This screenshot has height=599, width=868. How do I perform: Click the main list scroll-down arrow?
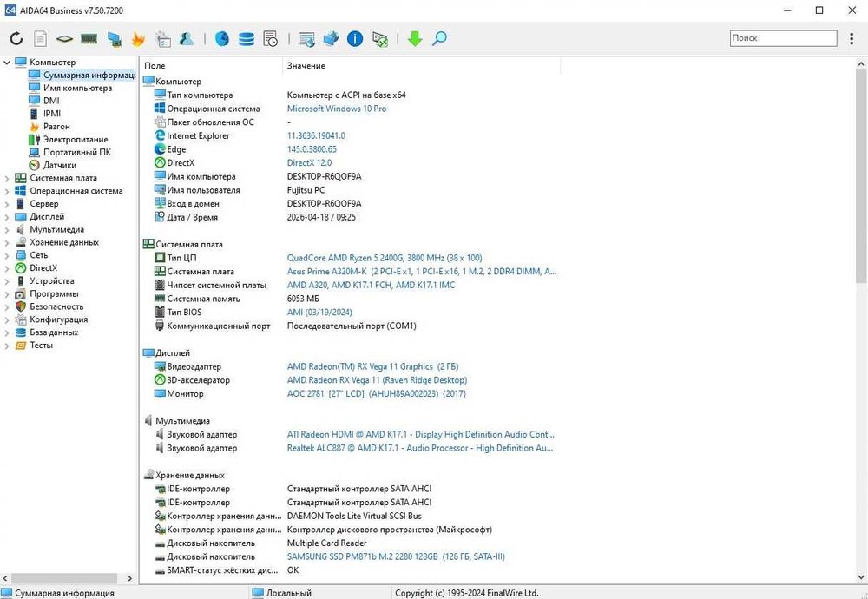(x=861, y=578)
